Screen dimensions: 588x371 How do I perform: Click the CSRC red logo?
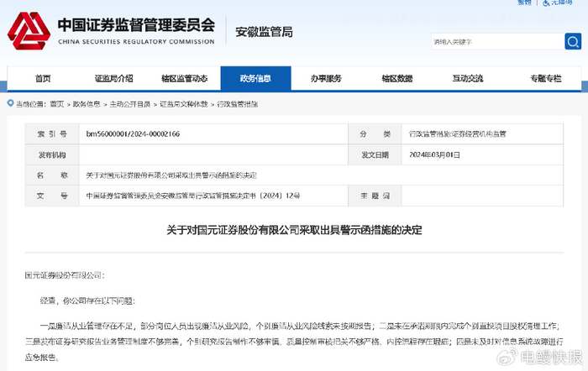[29, 31]
